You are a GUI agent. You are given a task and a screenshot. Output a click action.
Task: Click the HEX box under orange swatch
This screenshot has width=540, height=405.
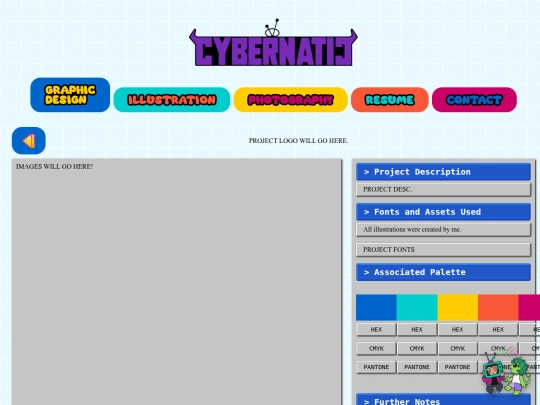click(498, 330)
